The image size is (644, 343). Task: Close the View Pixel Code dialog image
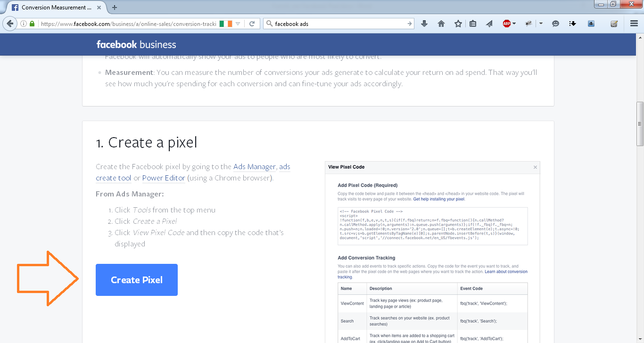pyautogui.click(x=535, y=167)
